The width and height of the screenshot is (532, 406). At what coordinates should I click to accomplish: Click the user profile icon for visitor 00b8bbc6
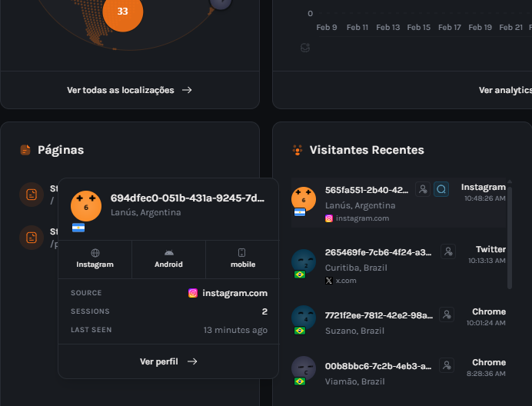[447, 365]
